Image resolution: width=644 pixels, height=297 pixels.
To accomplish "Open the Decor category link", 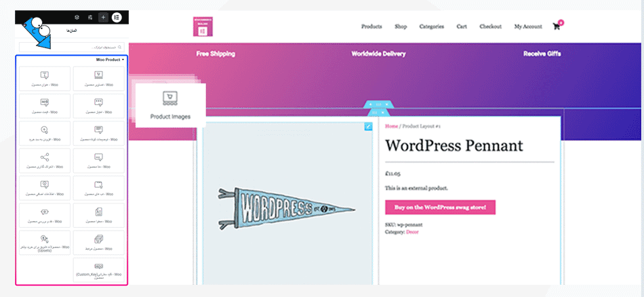I will click(x=412, y=232).
